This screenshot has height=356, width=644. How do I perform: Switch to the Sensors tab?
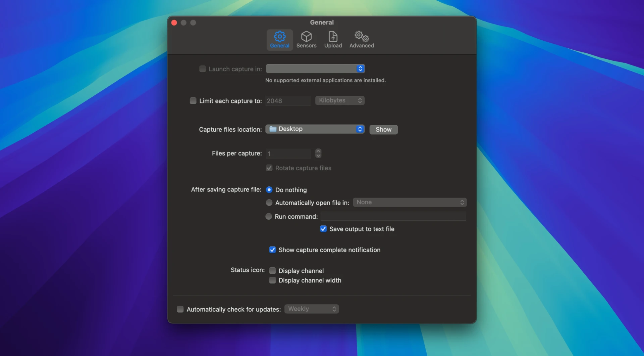coord(306,39)
